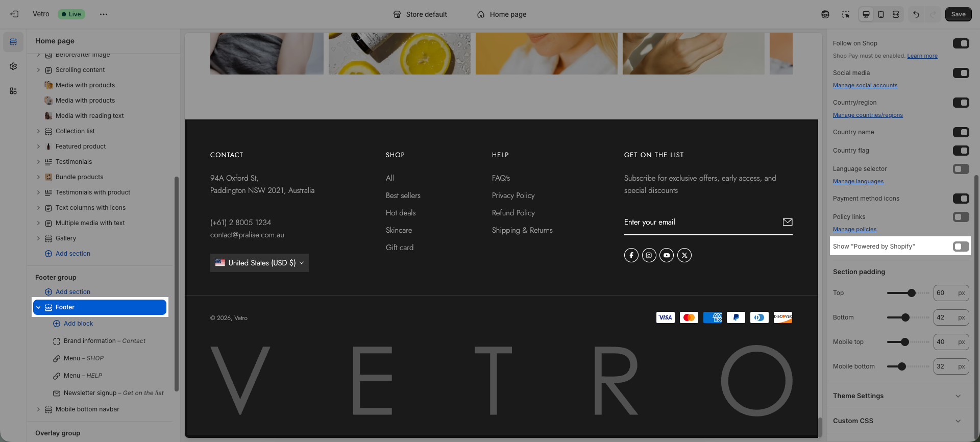980x442 pixels.
Task: Open the three-dots more actions menu
Action: (104, 14)
